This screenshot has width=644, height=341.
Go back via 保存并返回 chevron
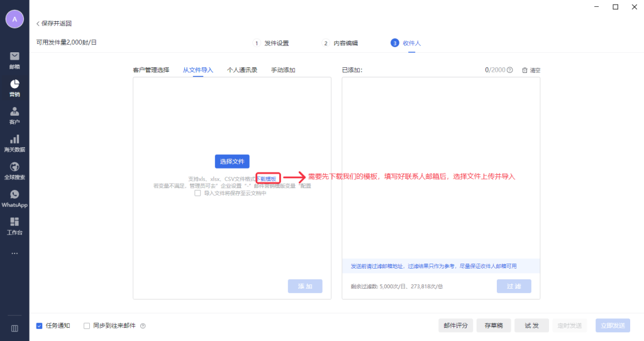(38, 23)
